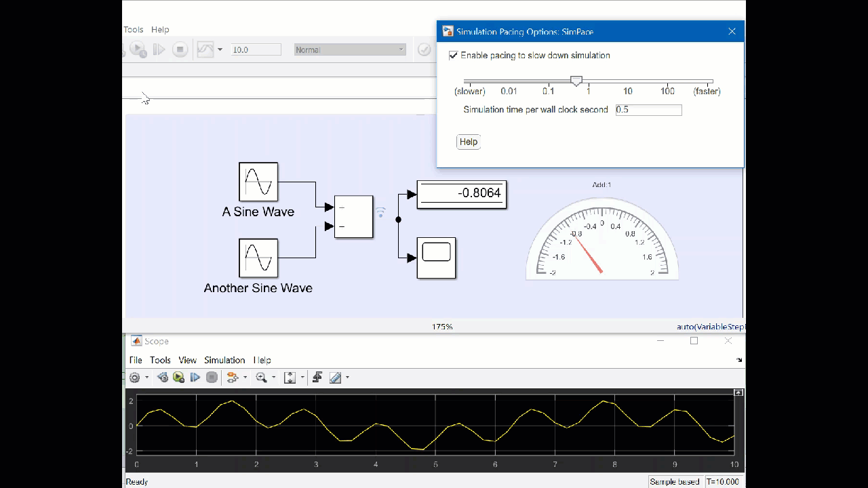The height and width of the screenshot is (488, 868).
Task: Click the Measurements ruler icon in Scope
Action: coord(335,378)
